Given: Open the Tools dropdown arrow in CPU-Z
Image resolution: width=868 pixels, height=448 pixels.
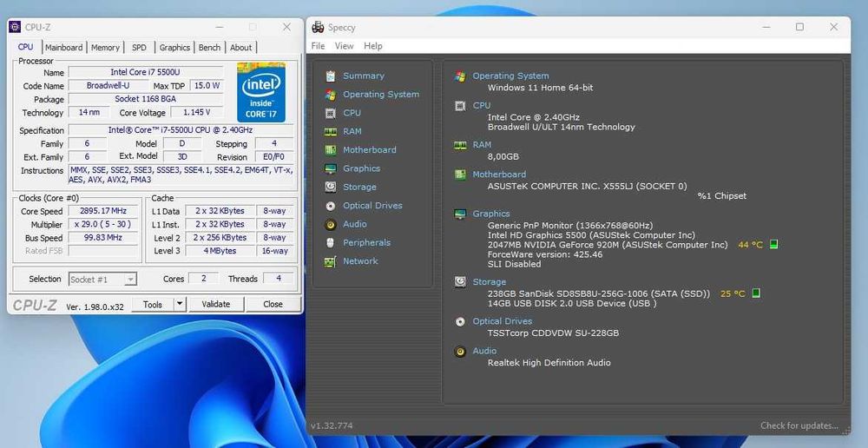Looking at the screenshot, I should [180, 304].
